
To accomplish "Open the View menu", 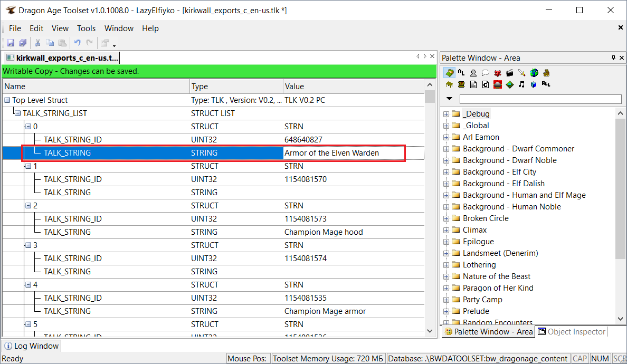I will pos(60,28).
